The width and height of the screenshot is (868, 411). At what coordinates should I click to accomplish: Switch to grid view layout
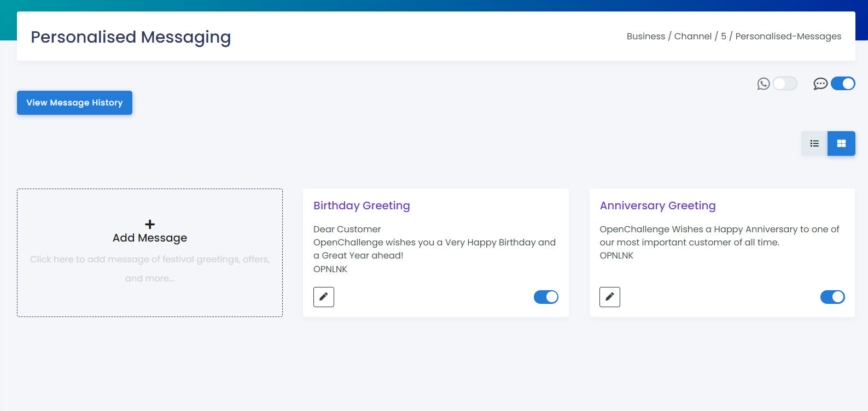pos(841,144)
